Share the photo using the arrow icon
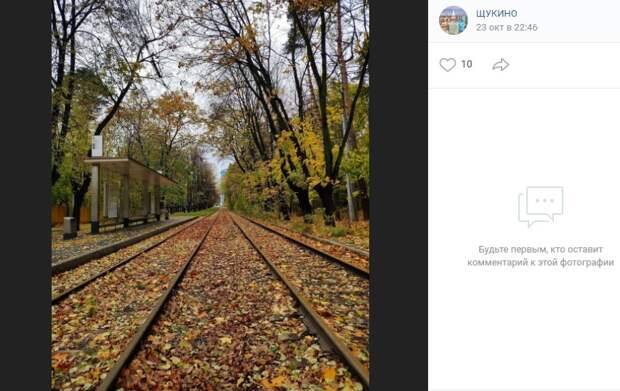The width and height of the screenshot is (620, 391). (501, 64)
